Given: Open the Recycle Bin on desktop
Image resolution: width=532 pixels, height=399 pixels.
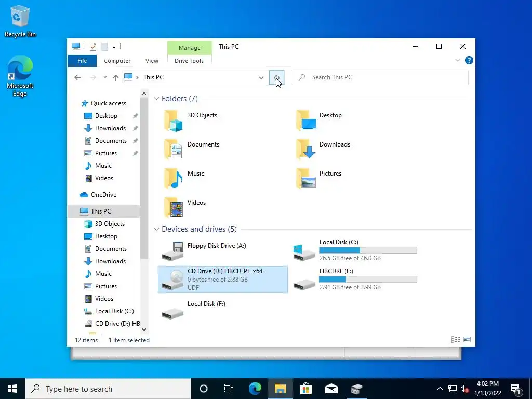Looking at the screenshot, I should (x=20, y=21).
